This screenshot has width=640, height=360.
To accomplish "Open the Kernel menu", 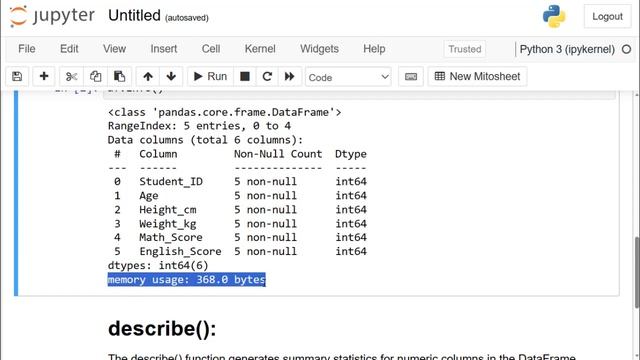I will coord(260,49).
